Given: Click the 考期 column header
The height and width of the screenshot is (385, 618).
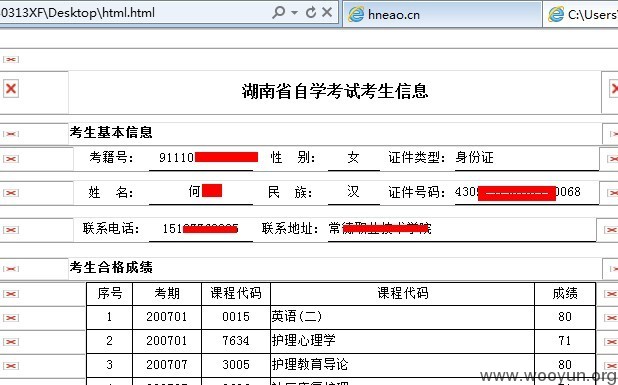Looking at the screenshot, I should pos(167,293).
